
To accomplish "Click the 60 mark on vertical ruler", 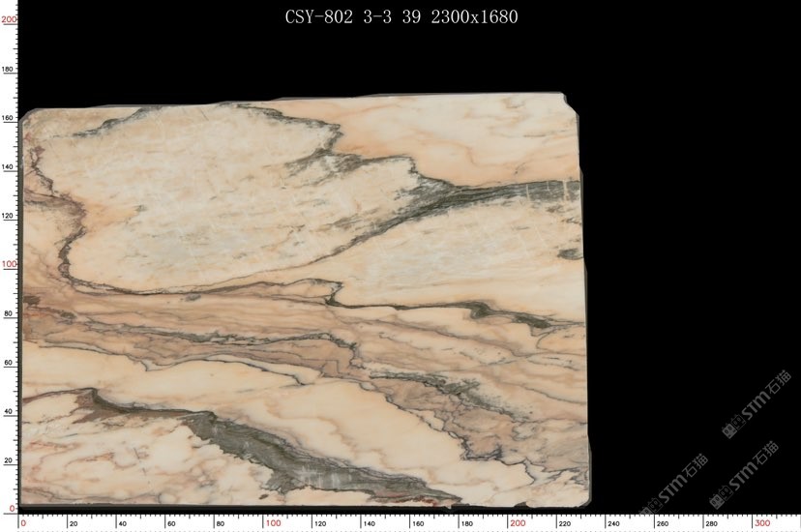I will click(x=8, y=363).
